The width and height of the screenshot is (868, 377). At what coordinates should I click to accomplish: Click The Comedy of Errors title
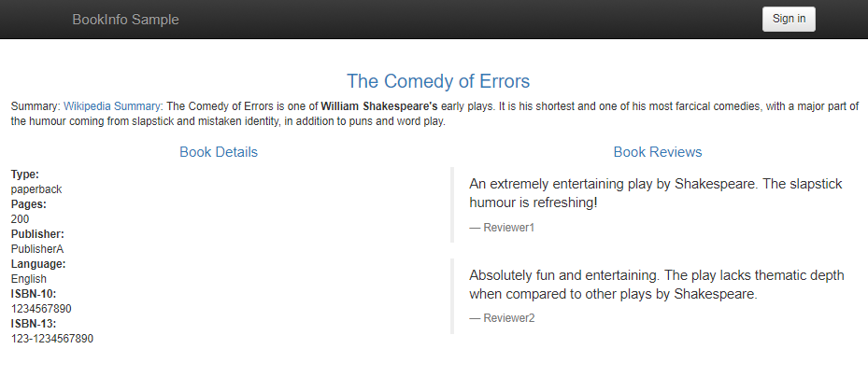438,81
